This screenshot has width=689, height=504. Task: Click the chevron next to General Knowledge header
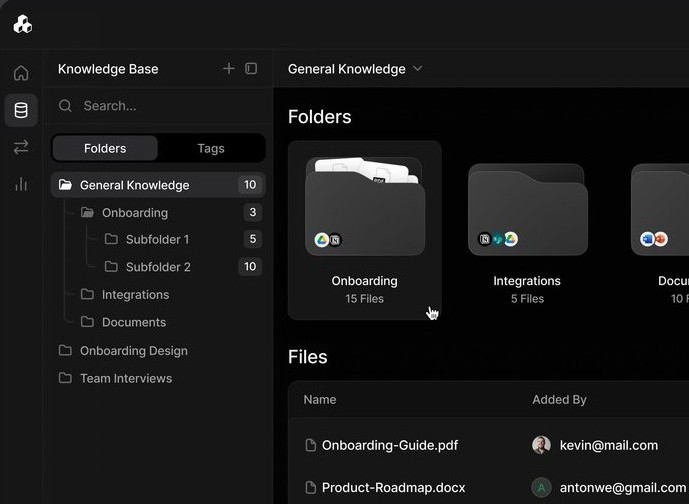(417, 69)
